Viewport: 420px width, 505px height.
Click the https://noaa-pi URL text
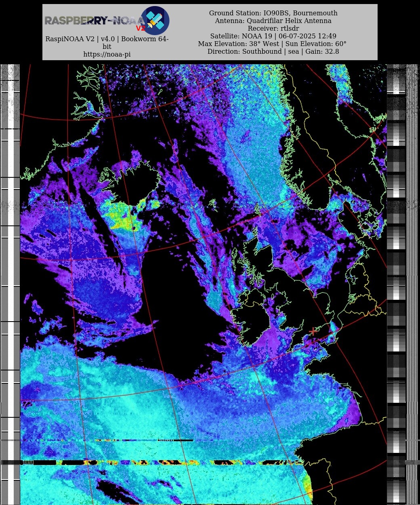tap(107, 54)
